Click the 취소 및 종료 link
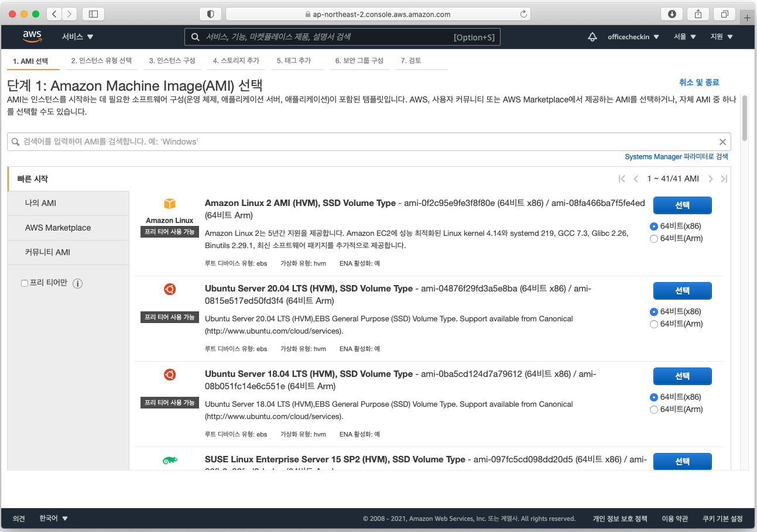757x532 pixels. coord(699,83)
